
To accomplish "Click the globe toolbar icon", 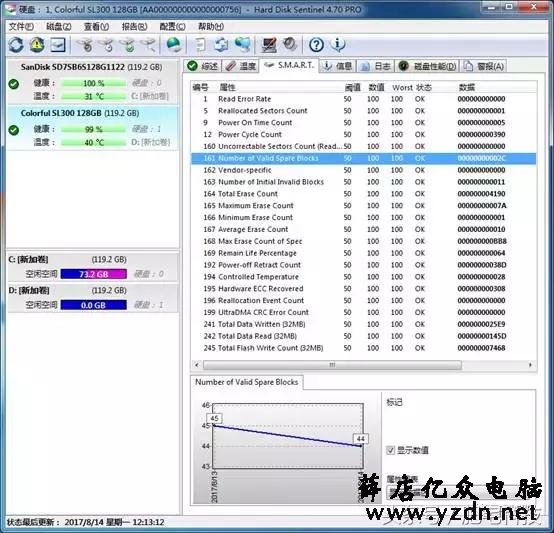I will tap(174, 45).
